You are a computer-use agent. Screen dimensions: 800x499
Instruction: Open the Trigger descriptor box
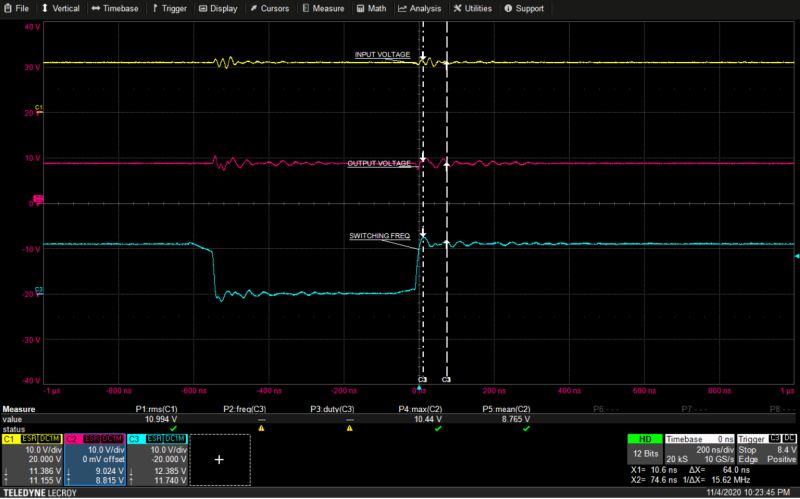[x=767, y=450]
